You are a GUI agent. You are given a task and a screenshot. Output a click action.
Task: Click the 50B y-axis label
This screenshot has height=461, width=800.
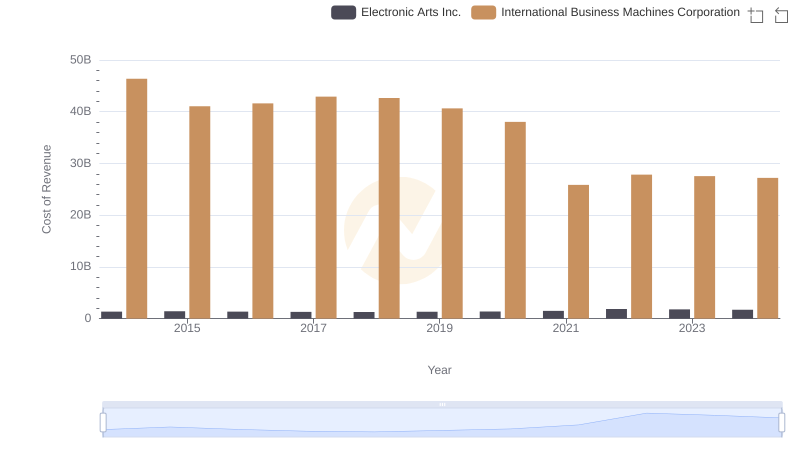(81, 60)
